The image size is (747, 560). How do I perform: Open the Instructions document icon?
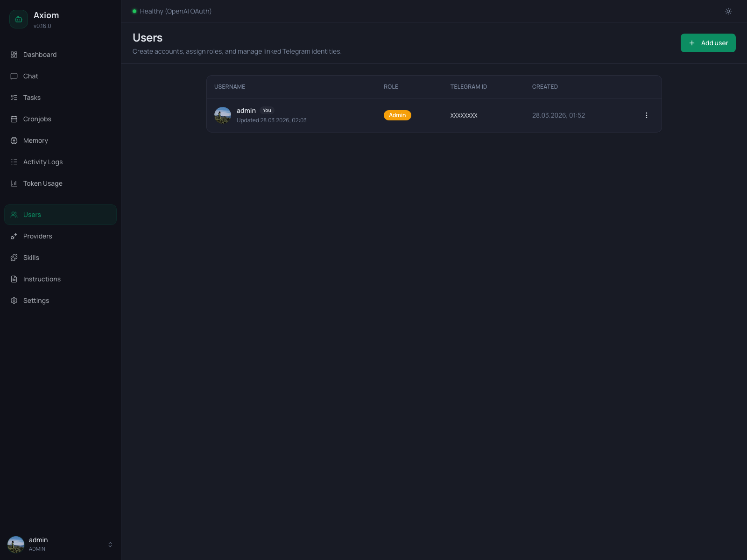(x=14, y=279)
